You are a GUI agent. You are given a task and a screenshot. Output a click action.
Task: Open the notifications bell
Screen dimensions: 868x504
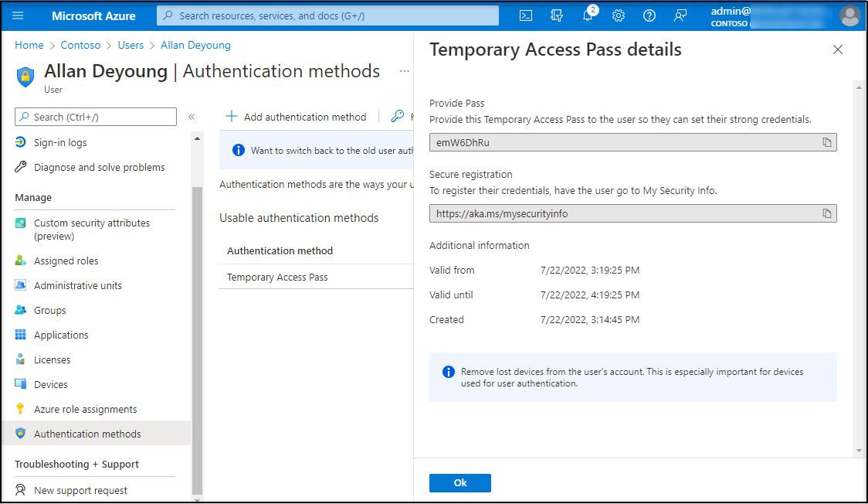[588, 15]
